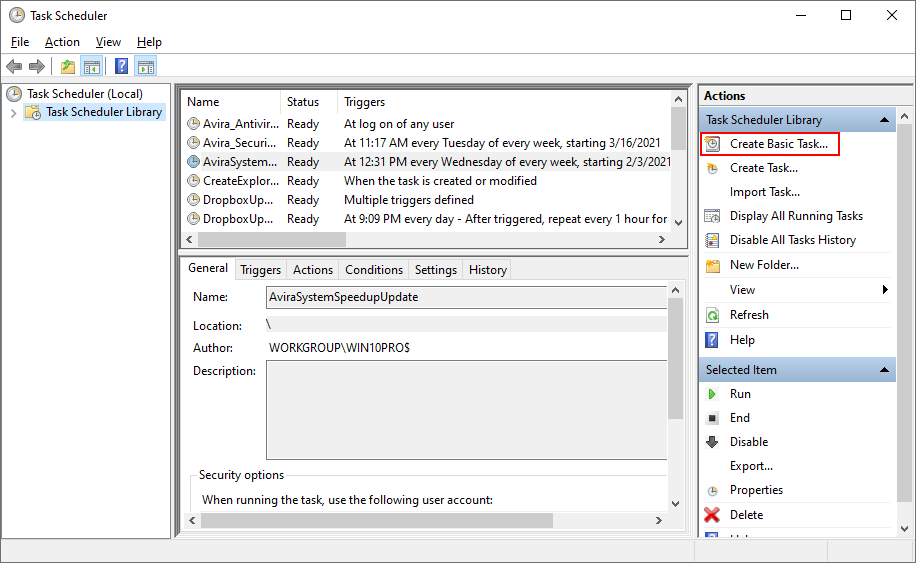Open the View menu in the menu bar

[108, 42]
